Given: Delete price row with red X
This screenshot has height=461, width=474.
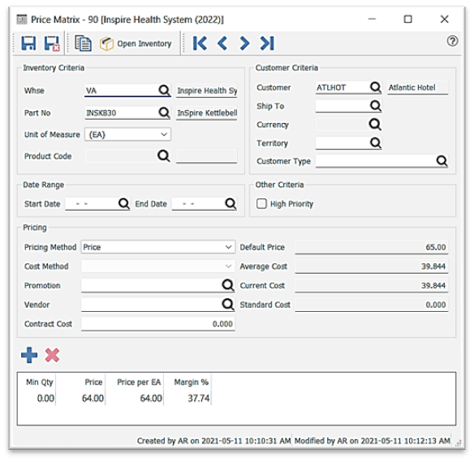Looking at the screenshot, I should (x=52, y=355).
